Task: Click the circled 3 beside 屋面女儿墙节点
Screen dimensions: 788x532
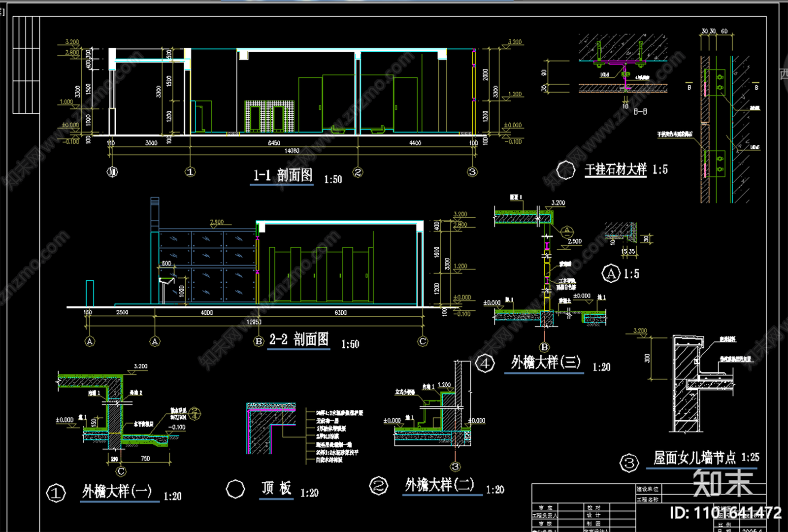Action: (629, 463)
